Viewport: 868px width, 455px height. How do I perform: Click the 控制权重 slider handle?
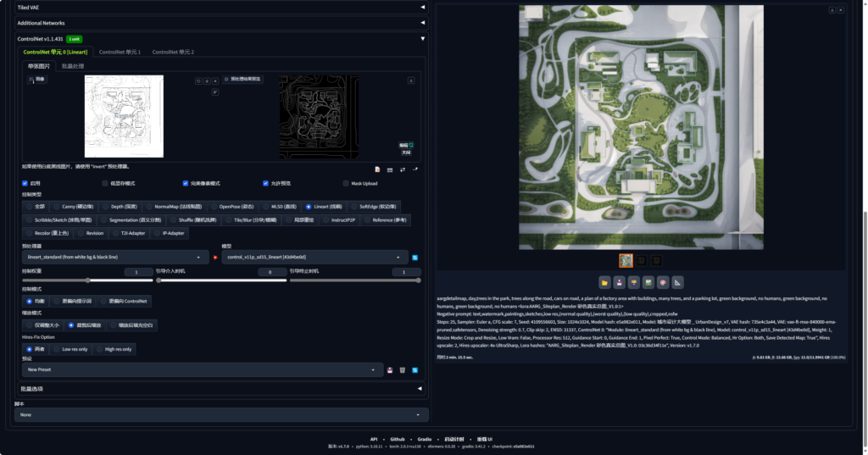87,280
